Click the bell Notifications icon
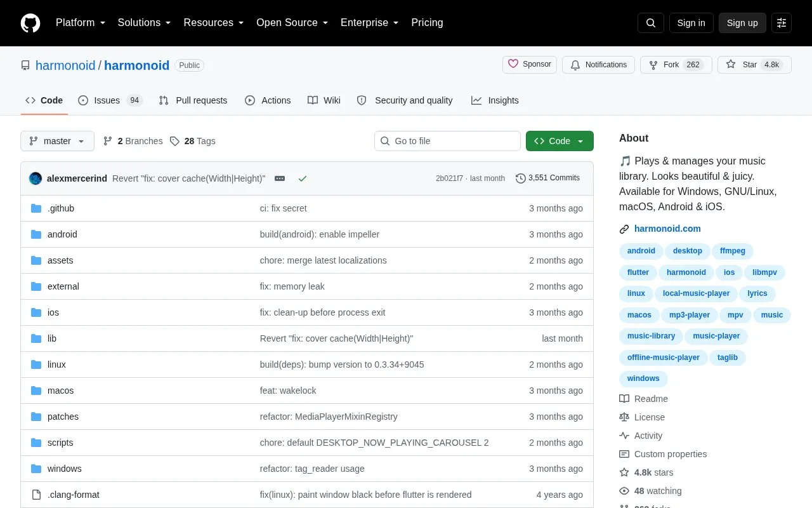 [575, 65]
